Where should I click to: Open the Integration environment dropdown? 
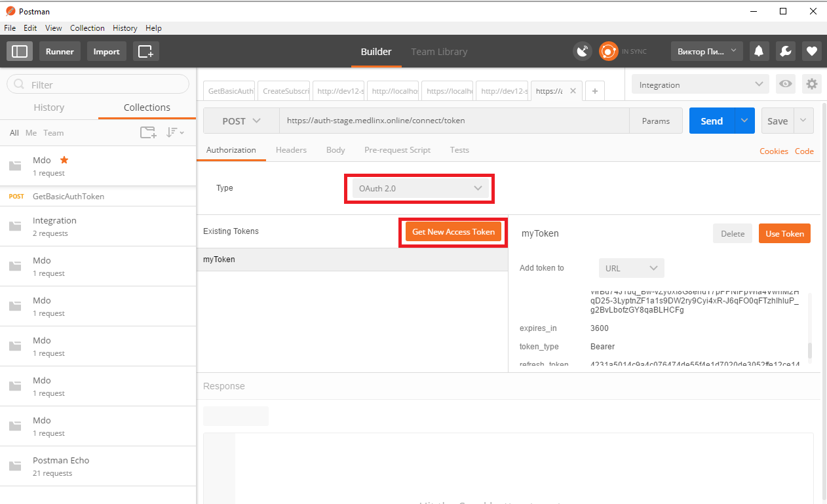click(700, 85)
